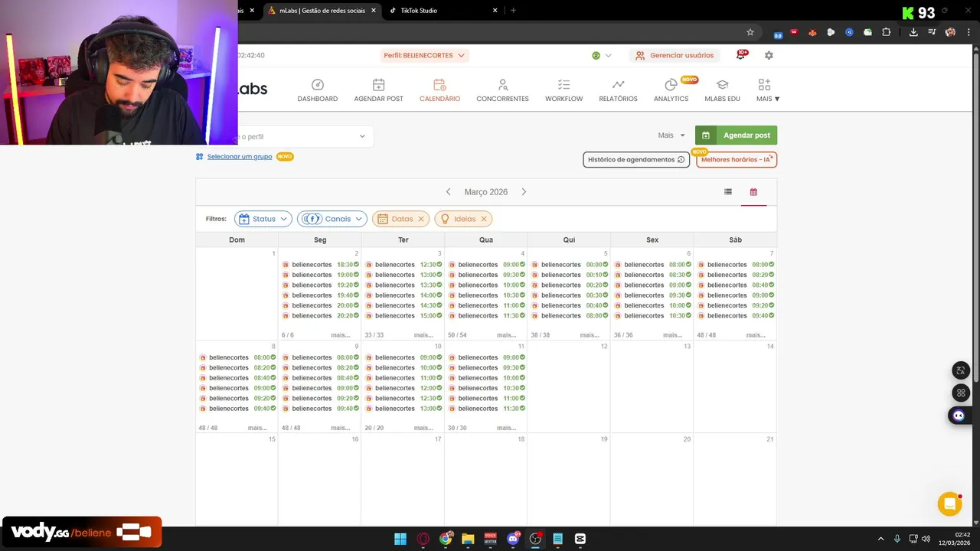
Task: Open Discord from taskbar
Action: (x=513, y=539)
